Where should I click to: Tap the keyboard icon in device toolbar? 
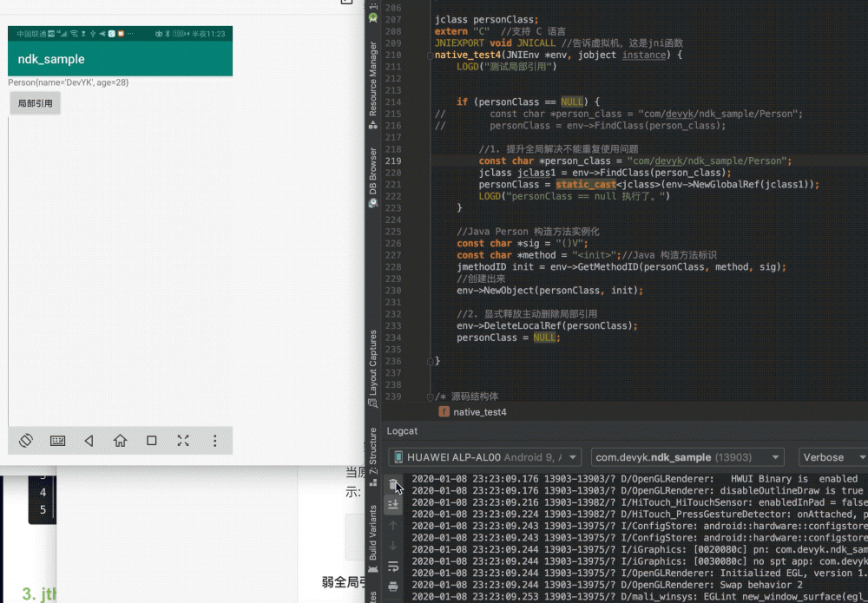coord(58,441)
